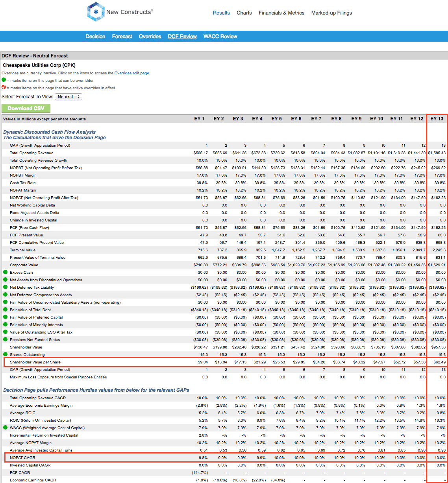Click the Incremental Return on Invested Capital label

point(44,435)
